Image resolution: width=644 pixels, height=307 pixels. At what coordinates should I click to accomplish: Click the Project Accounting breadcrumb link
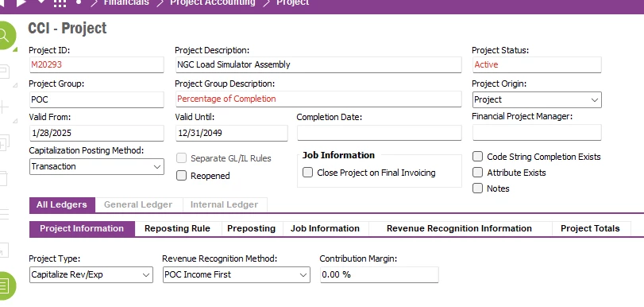[212, 2]
